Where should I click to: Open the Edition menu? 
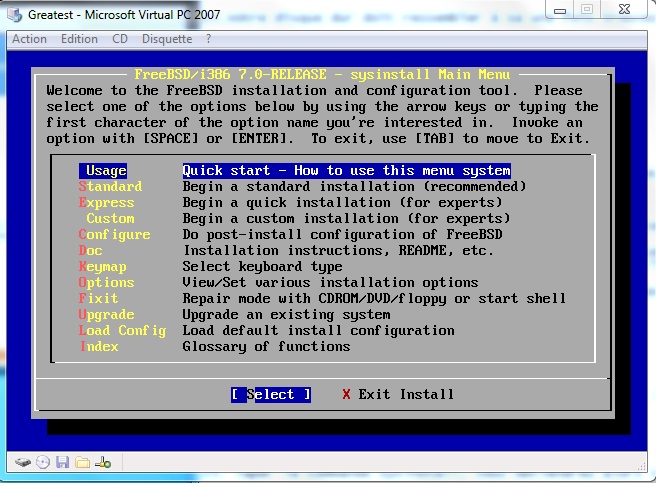[79, 39]
